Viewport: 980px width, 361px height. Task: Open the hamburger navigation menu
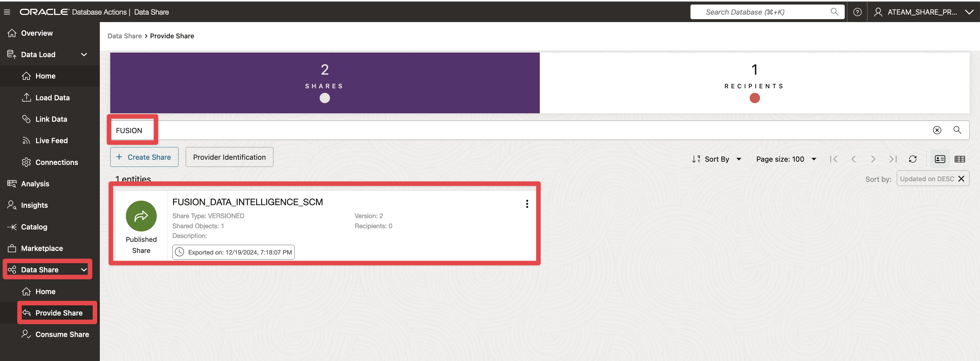click(x=7, y=12)
